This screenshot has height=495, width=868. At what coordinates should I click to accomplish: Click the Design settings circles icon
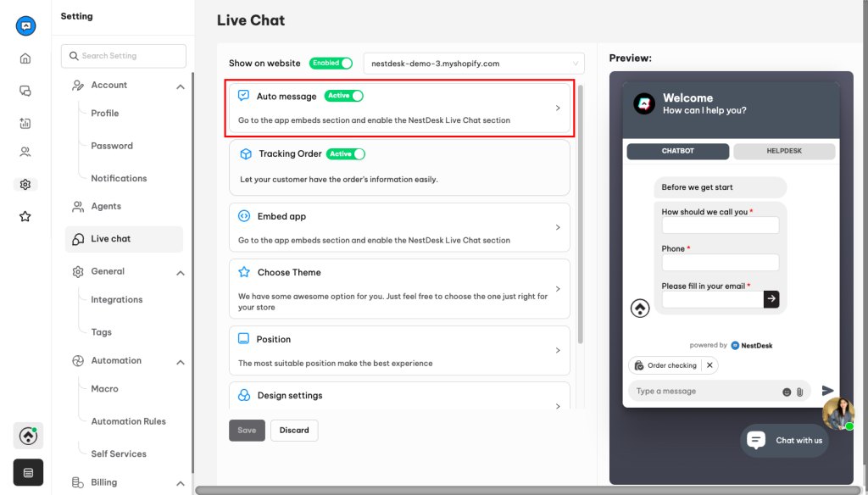click(244, 395)
